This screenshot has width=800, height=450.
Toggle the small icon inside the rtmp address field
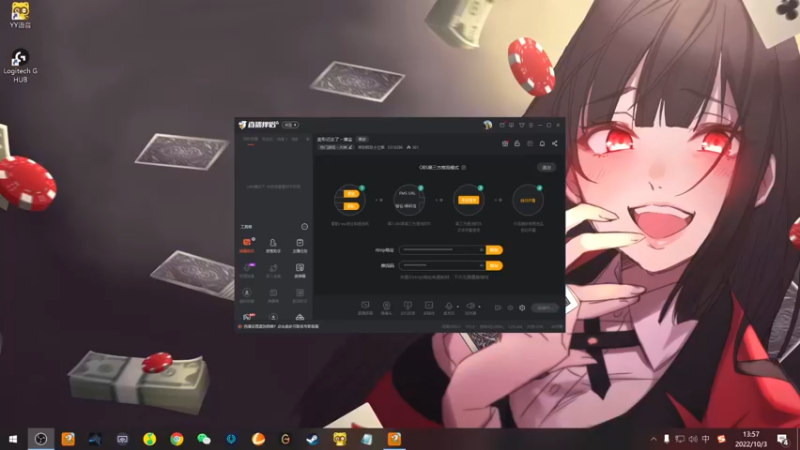481,250
